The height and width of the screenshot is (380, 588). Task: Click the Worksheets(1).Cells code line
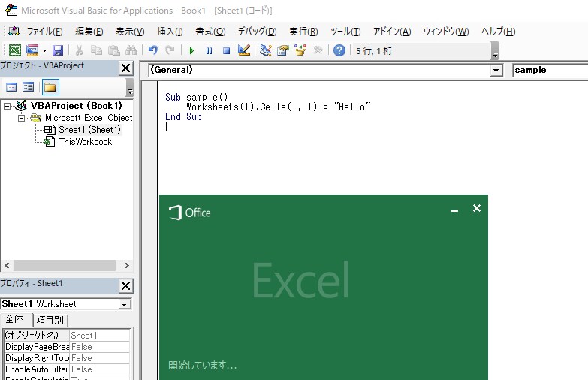pyautogui.click(x=279, y=107)
